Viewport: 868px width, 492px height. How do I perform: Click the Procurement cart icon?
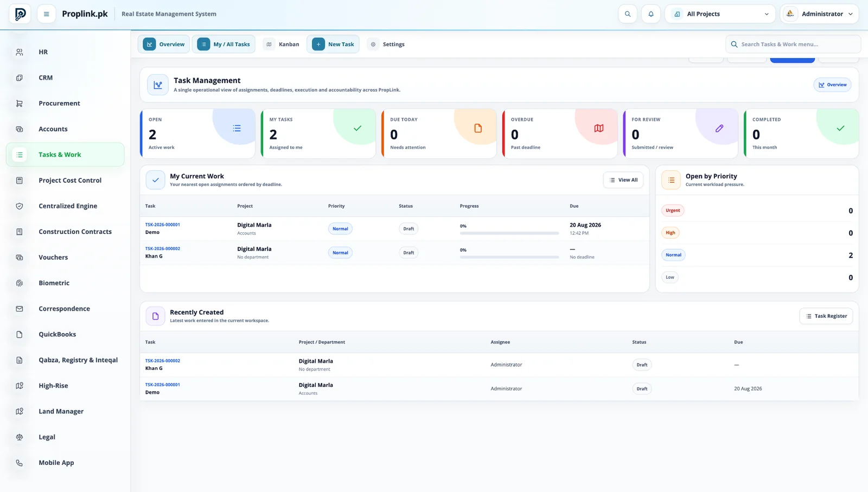pyautogui.click(x=20, y=103)
